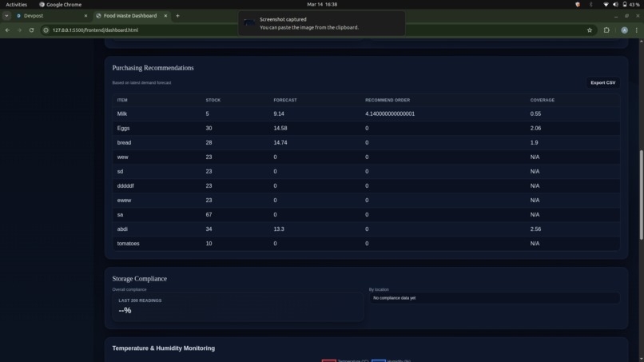Reload the dashboard page
The image size is (644, 362).
coord(31,30)
